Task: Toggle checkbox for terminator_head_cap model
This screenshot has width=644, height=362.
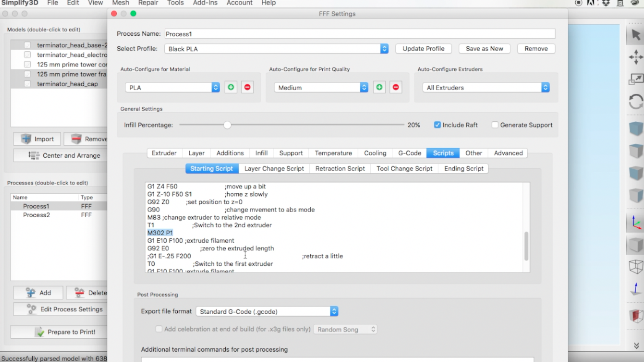Action: 27,84
